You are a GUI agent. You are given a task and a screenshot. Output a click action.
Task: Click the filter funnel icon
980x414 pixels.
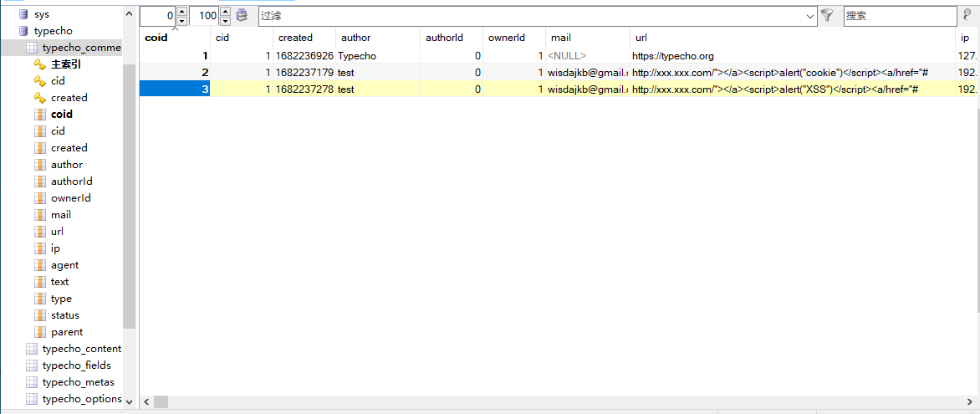[827, 16]
